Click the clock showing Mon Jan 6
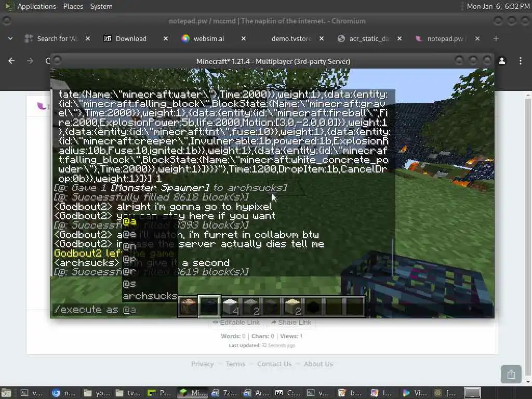 tap(498, 6)
